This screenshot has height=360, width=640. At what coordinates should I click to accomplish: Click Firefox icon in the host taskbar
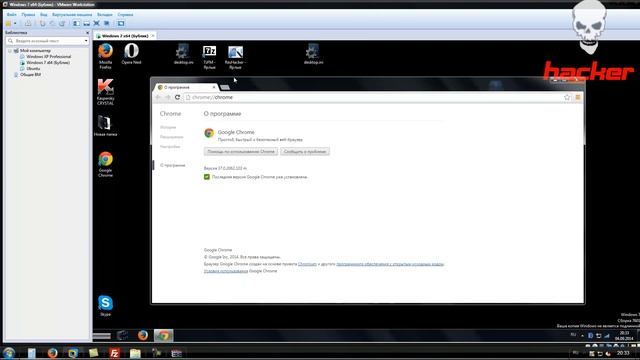(x=52, y=353)
